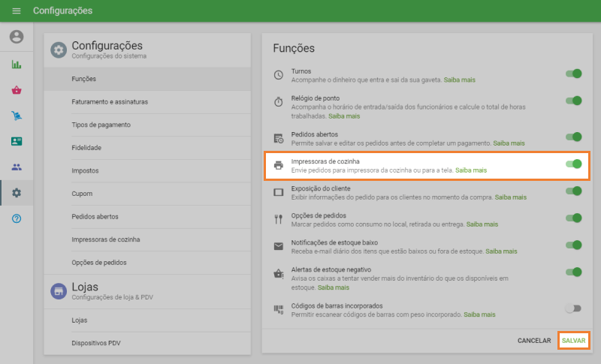Click Saiba mais link for Pedidos abertos
Image resolution: width=601 pixels, height=364 pixels.
509,143
